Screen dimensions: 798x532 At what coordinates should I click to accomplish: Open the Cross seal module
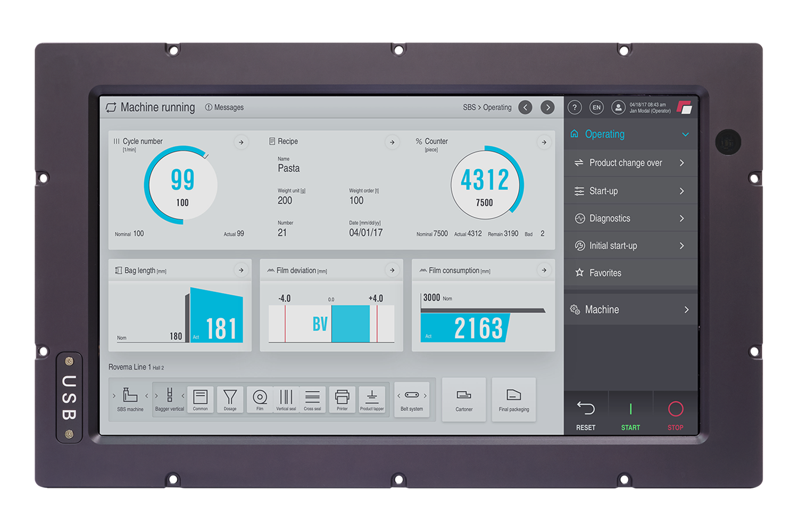312,400
